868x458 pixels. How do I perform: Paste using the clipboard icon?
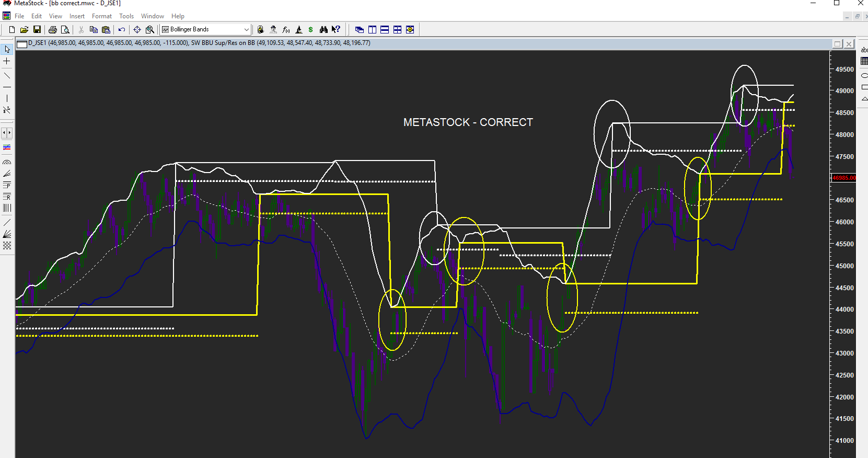coord(106,30)
